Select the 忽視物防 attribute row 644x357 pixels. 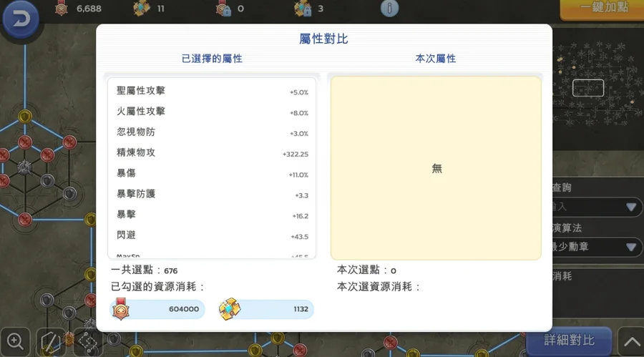(x=212, y=132)
